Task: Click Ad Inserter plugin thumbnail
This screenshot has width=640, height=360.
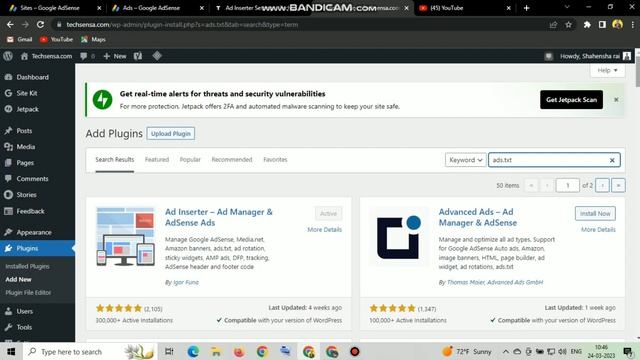Action: (x=125, y=237)
